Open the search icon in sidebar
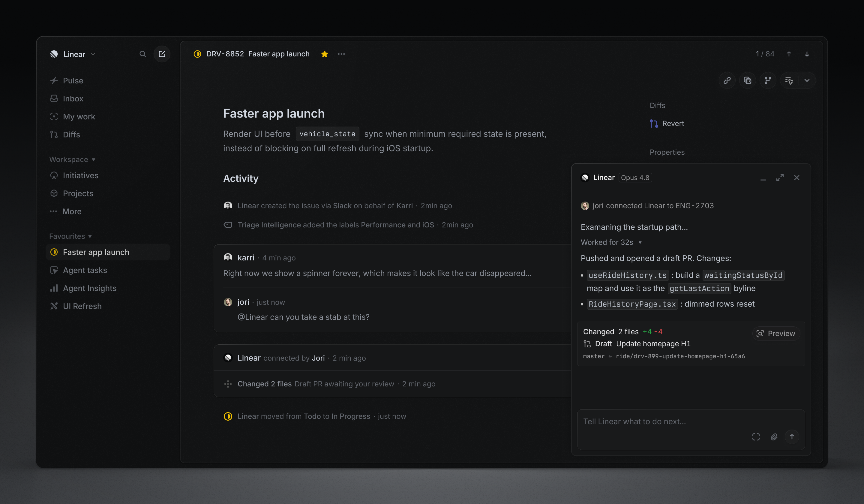The height and width of the screenshot is (504, 864). coord(142,54)
